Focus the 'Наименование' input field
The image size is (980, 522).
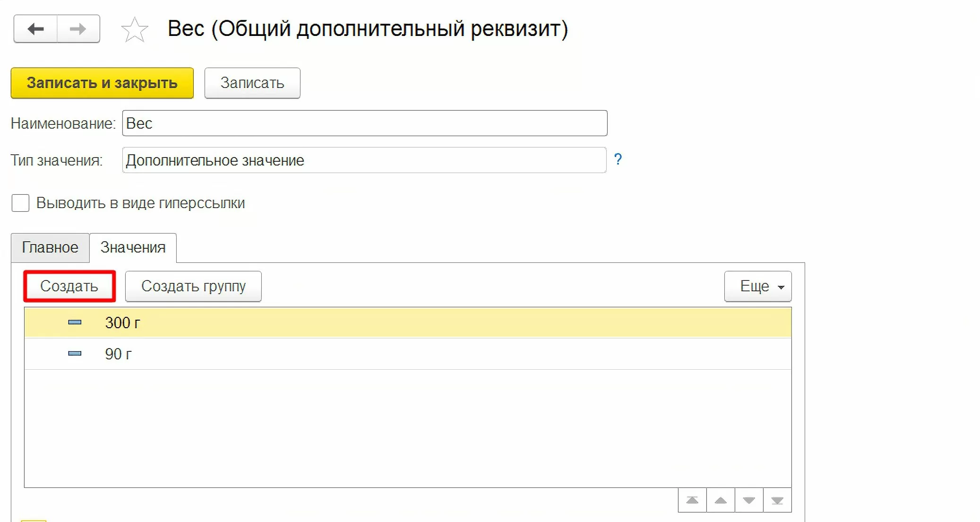pyautogui.click(x=365, y=123)
